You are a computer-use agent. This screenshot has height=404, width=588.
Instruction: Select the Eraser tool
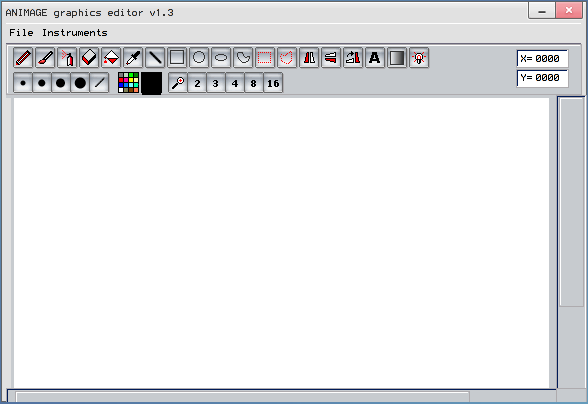click(89, 58)
